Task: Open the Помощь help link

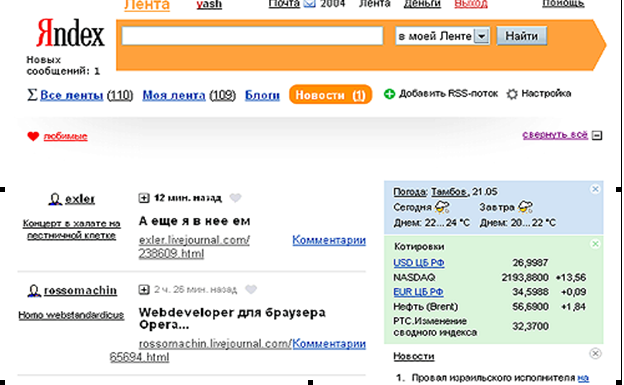Action: 563,4
